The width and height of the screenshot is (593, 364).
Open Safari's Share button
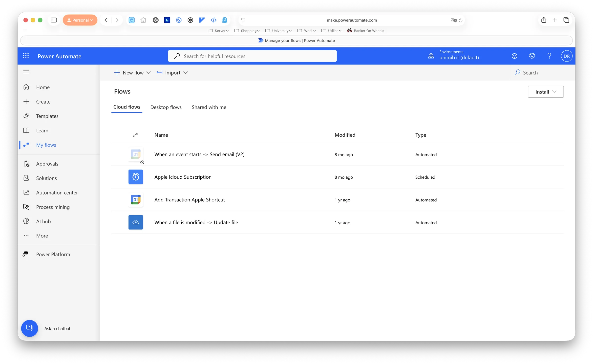(544, 20)
